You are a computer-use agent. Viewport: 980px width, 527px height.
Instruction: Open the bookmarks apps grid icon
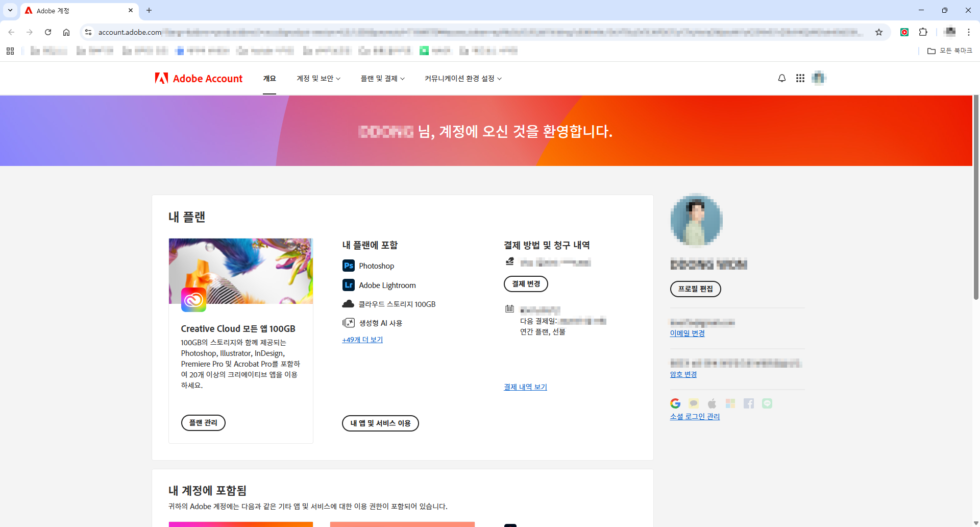(x=10, y=51)
